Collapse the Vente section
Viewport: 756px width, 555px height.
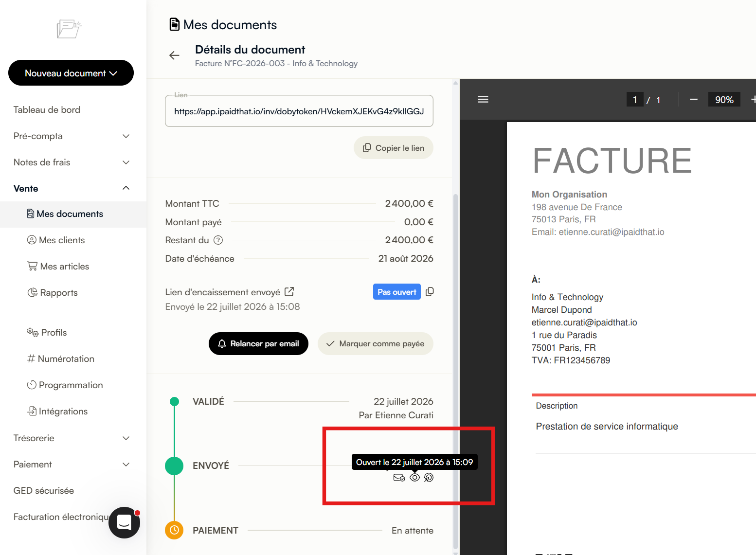pyautogui.click(x=72, y=188)
